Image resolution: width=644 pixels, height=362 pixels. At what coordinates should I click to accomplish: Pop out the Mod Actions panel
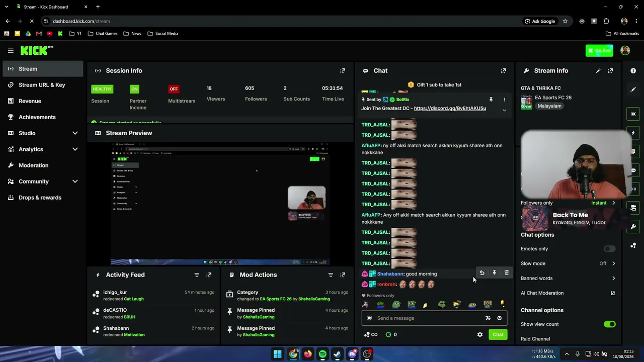tap(343, 275)
